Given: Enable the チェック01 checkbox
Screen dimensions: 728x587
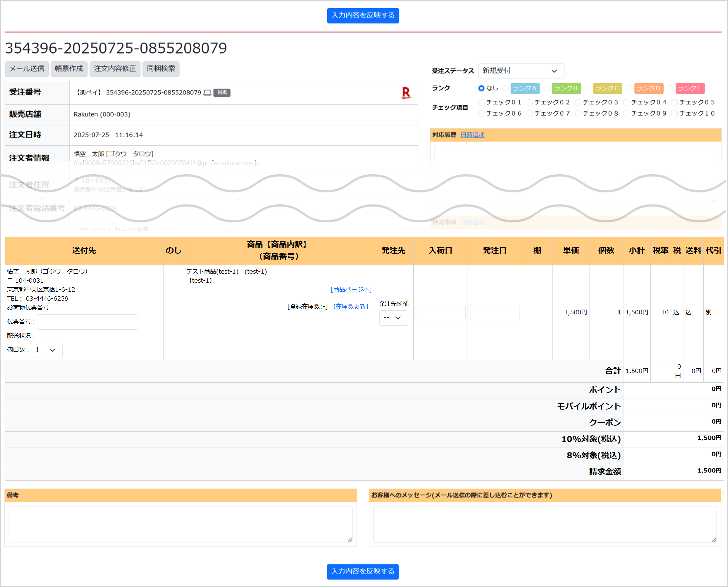Looking at the screenshot, I should point(482,102).
